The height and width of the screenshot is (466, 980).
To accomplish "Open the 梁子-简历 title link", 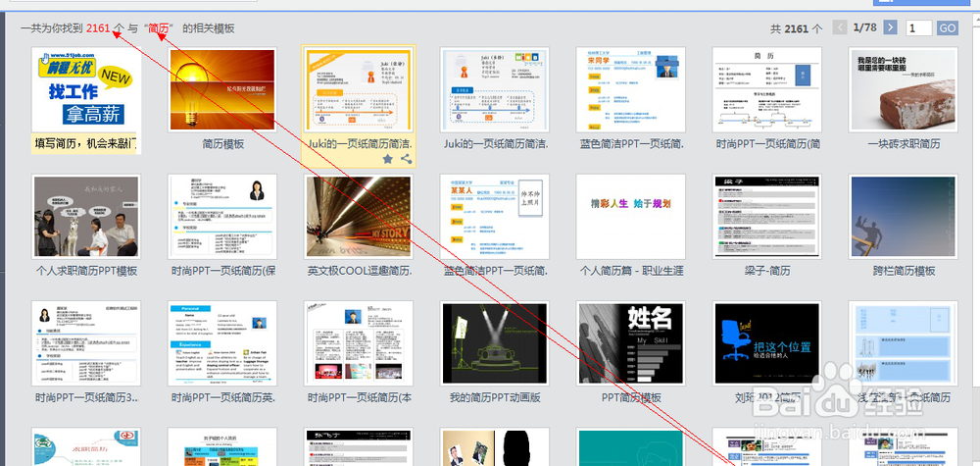I will pyautogui.click(x=767, y=271).
